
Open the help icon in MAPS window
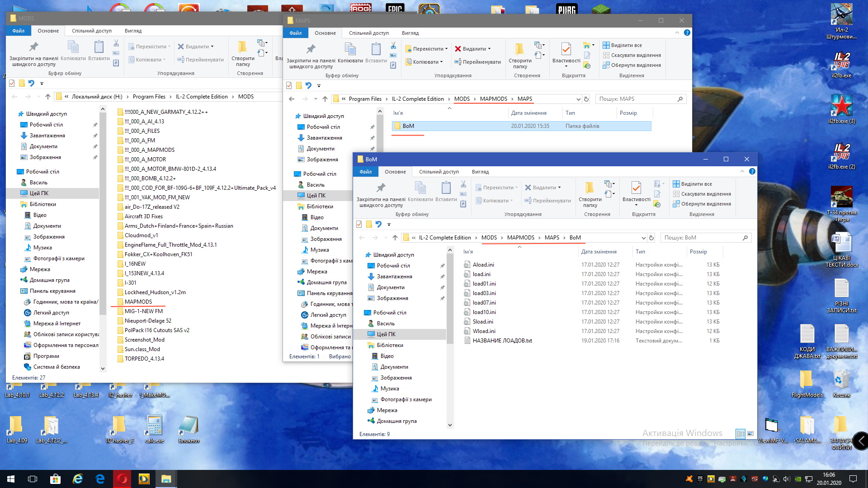(x=687, y=33)
